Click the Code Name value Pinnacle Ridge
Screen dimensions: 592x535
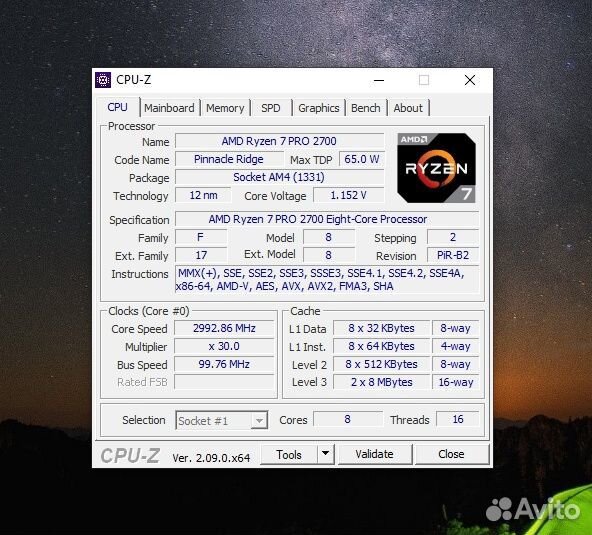tap(229, 159)
